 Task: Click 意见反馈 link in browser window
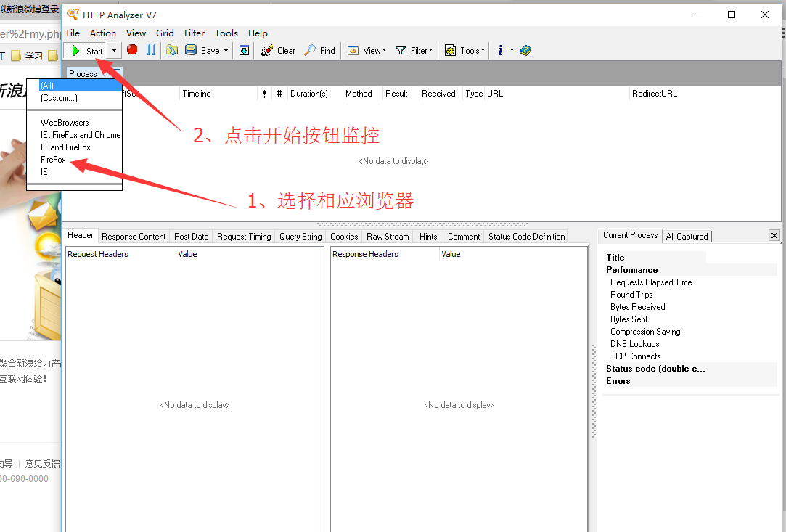pos(43,464)
